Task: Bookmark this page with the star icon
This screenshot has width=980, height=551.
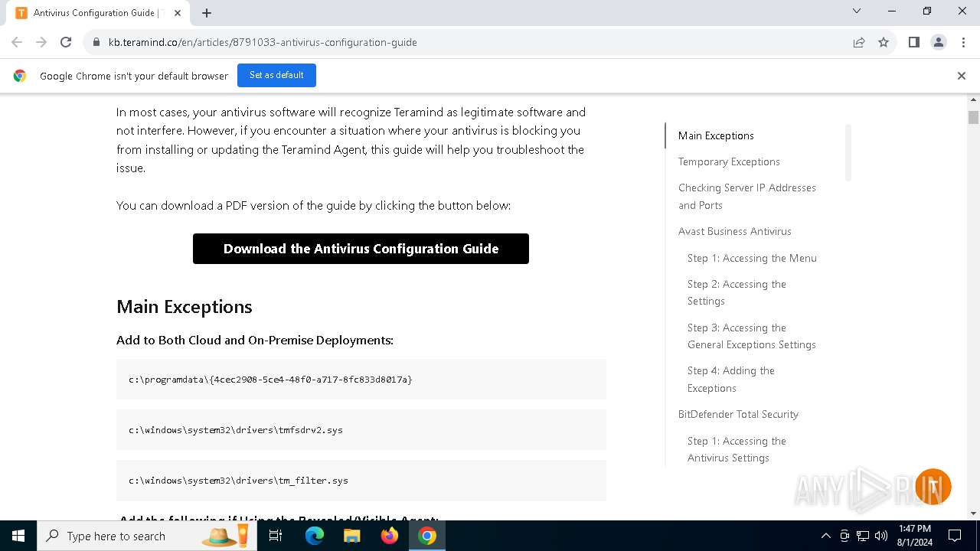Action: click(x=884, y=42)
